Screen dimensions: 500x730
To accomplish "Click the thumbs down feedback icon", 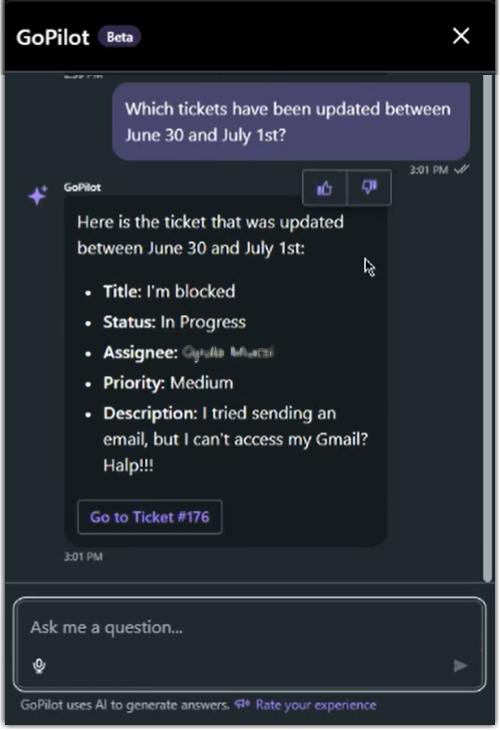I will coord(369,188).
